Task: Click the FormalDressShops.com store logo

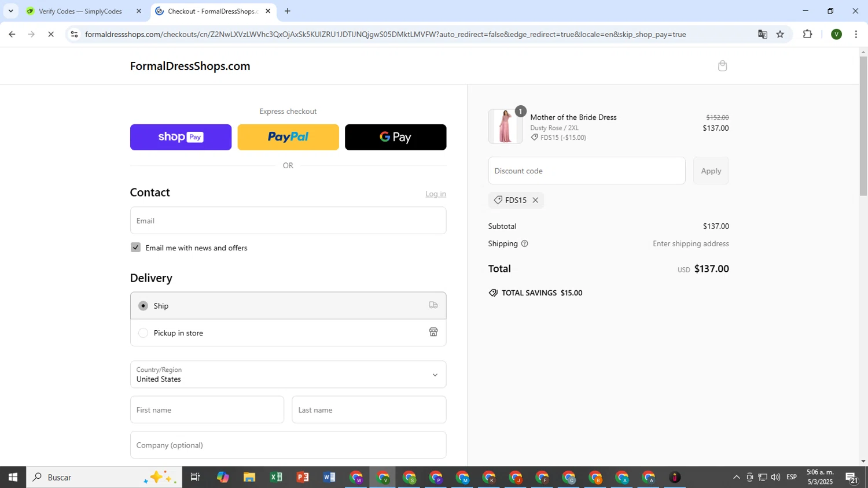Action: tap(190, 66)
